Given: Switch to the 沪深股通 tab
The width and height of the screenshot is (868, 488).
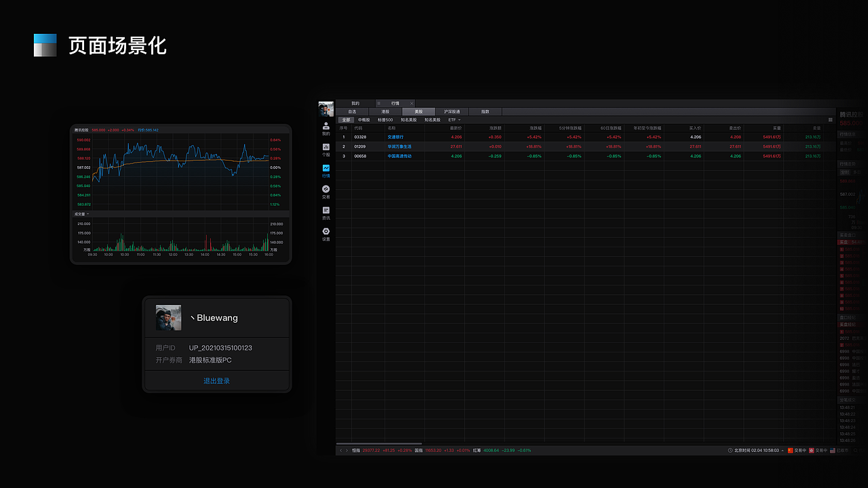Looking at the screenshot, I should 452,111.
